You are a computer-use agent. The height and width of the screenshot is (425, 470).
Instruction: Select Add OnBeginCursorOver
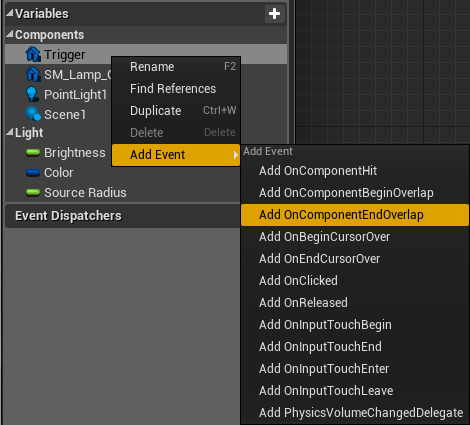click(x=355, y=237)
